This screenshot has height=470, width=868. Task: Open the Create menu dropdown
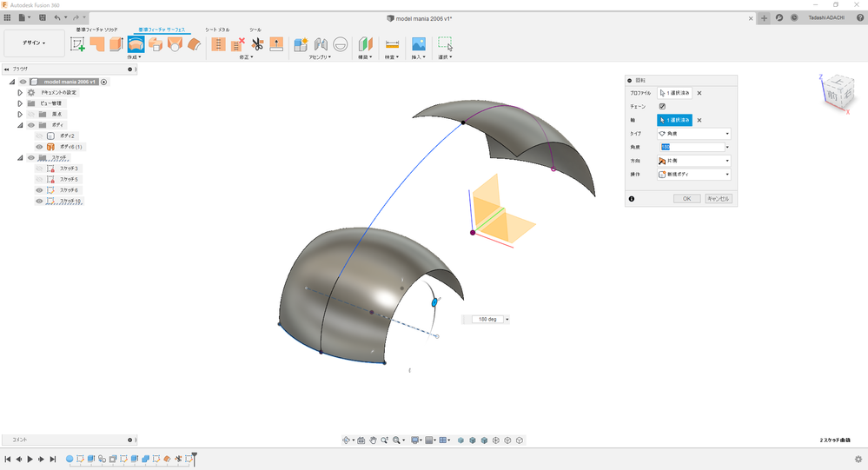click(135, 57)
